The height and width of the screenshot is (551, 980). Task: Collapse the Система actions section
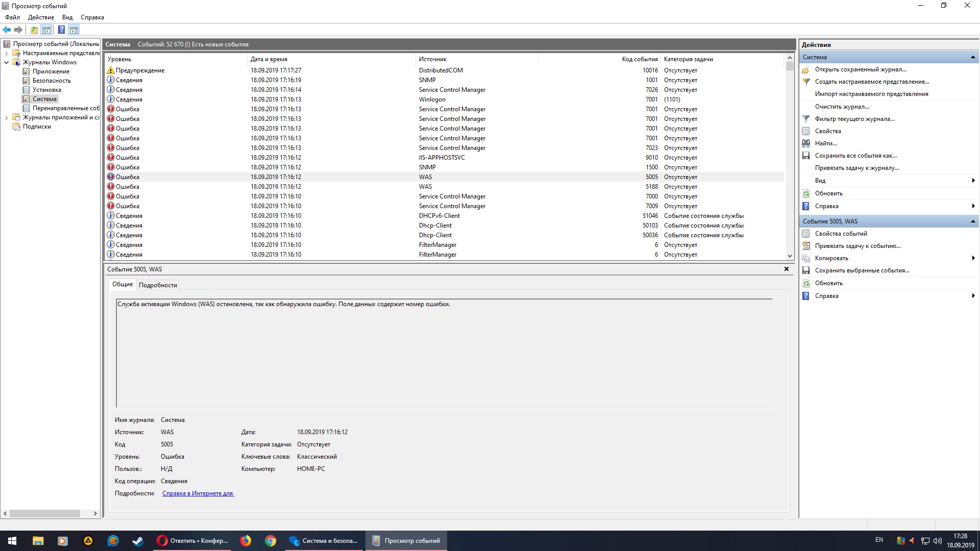click(x=973, y=57)
